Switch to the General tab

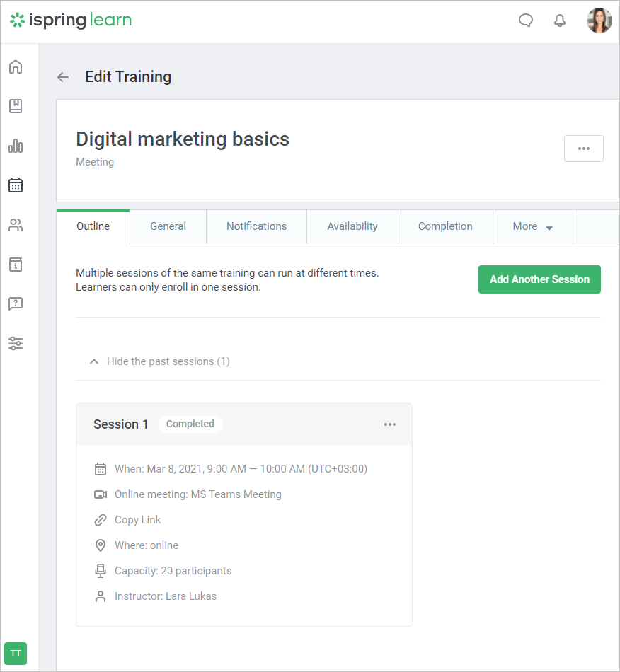click(168, 227)
